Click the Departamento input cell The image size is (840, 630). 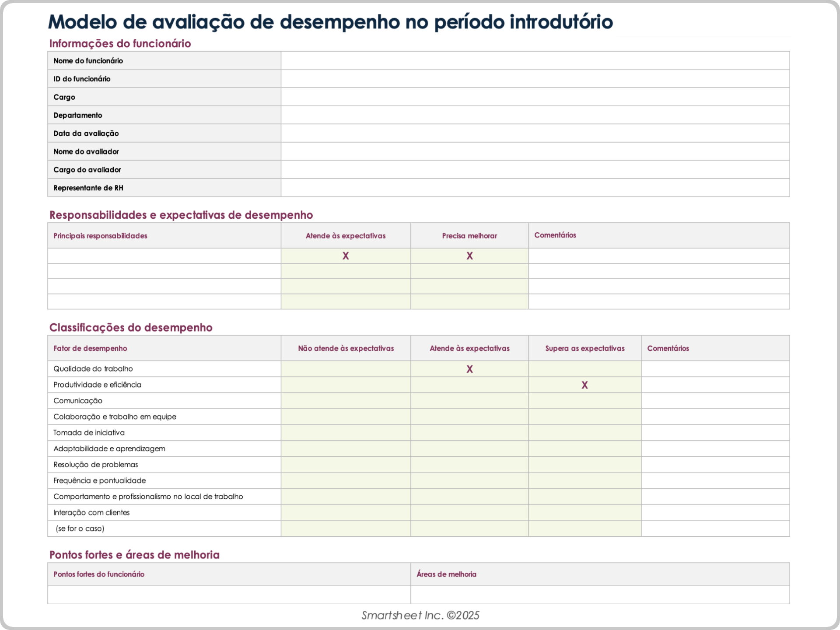pos(534,115)
